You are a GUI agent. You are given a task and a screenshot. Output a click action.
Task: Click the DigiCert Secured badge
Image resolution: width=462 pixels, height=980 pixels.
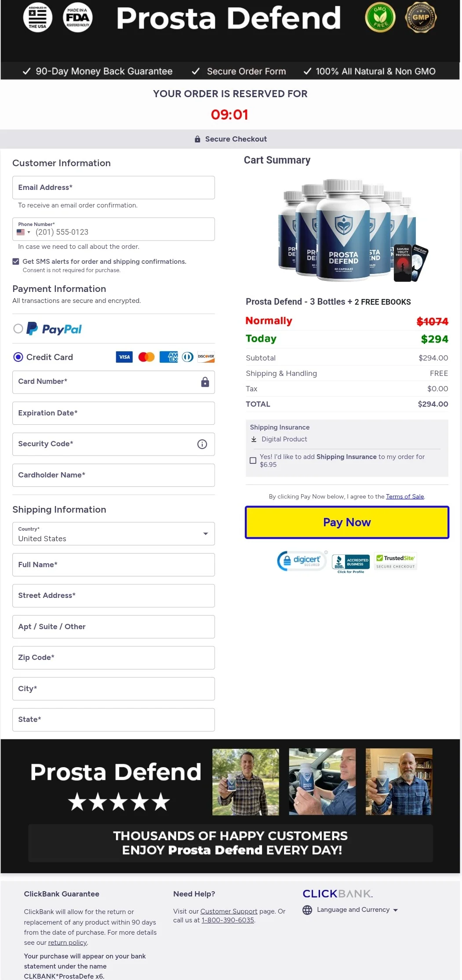302,561
